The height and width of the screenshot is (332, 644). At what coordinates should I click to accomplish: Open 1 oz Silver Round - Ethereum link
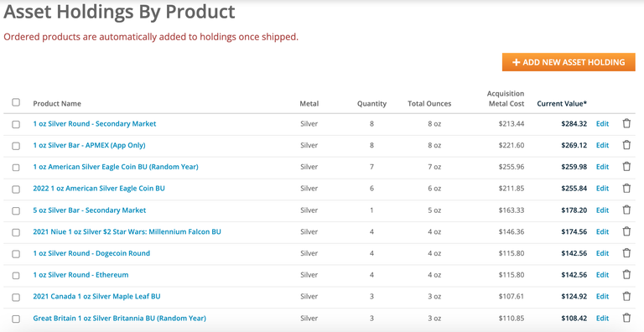[x=80, y=275]
